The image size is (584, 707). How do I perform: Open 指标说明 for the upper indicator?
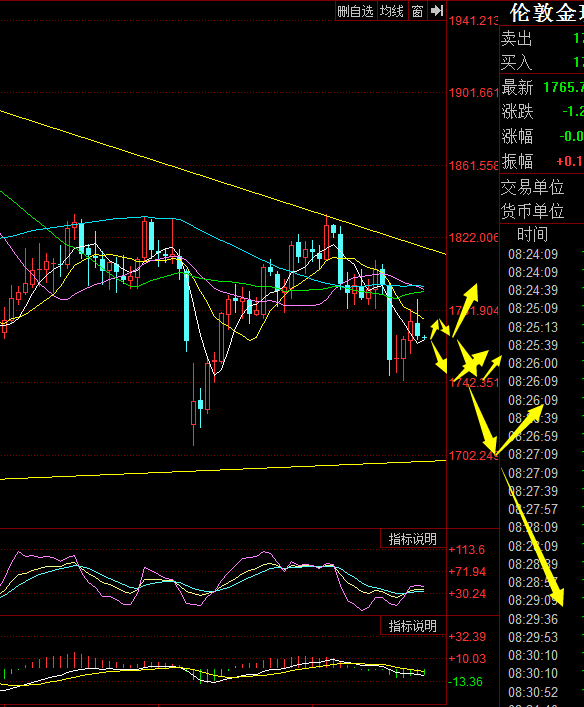pos(413,539)
